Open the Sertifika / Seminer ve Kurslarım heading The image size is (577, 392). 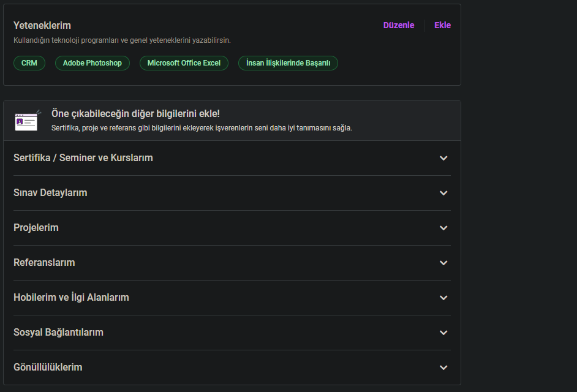(83, 158)
